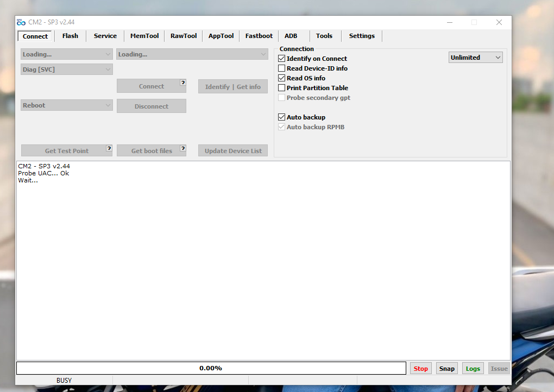The height and width of the screenshot is (392, 554).
Task: Go to the Settings tab
Action: click(362, 36)
